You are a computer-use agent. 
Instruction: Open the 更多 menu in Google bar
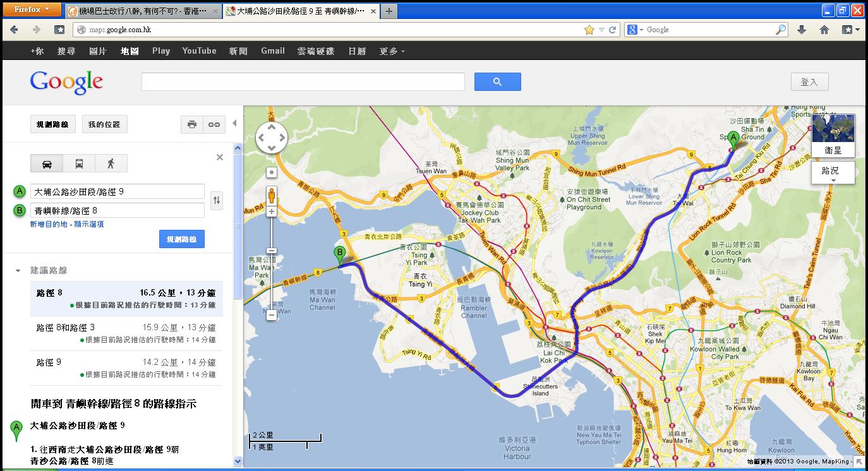point(392,51)
